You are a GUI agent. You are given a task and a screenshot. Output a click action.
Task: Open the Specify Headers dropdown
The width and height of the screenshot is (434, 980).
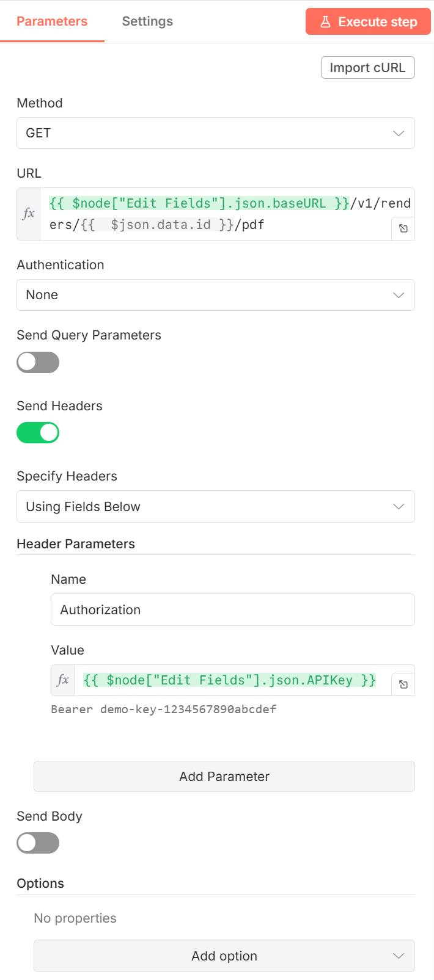click(215, 506)
